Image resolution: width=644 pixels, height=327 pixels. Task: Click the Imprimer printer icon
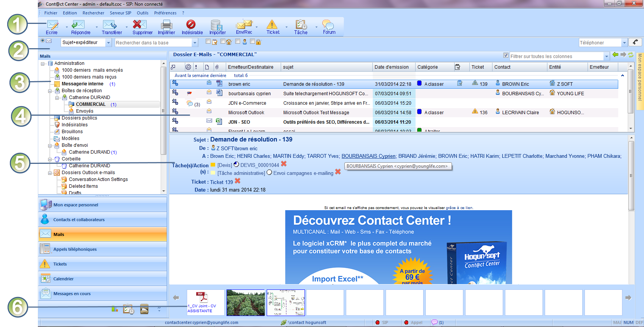(166, 25)
